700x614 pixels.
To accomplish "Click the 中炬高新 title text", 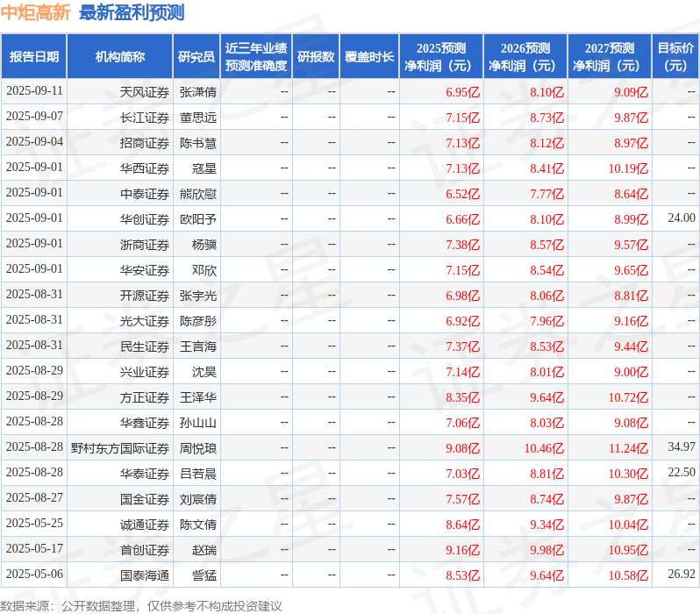I will click(x=35, y=12).
